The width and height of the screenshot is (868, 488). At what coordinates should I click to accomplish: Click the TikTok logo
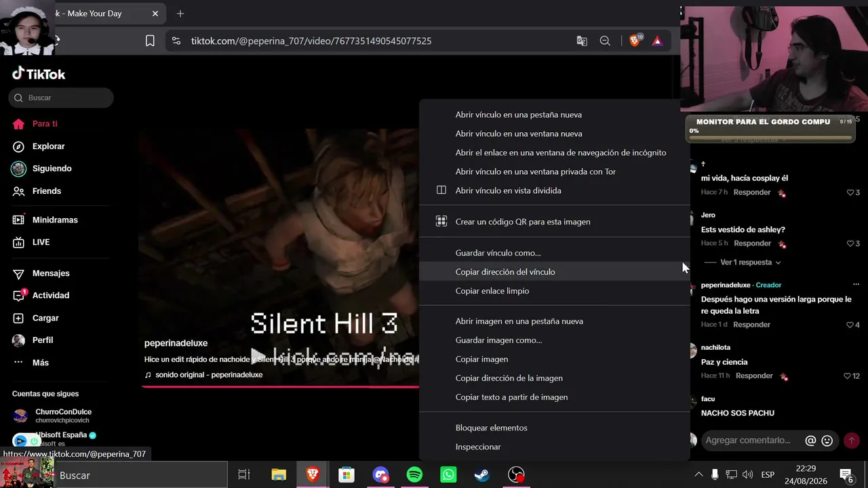(39, 74)
